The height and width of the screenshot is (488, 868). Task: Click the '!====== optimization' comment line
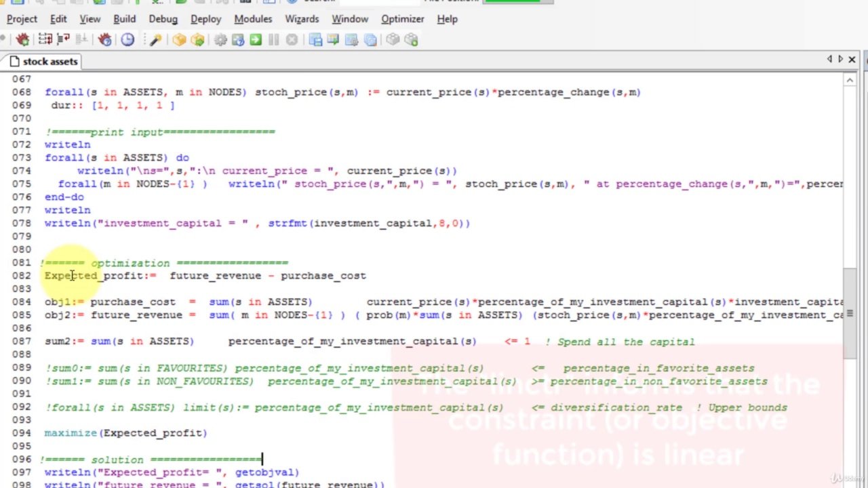tap(163, 263)
